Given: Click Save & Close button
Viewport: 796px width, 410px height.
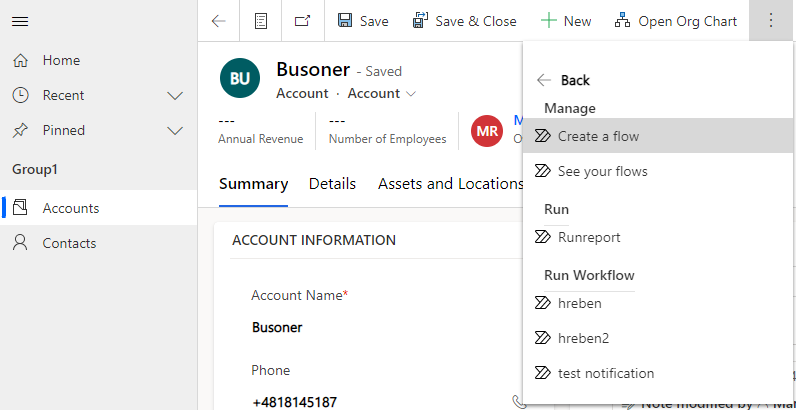Looking at the screenshot, I should coord(464,21).
